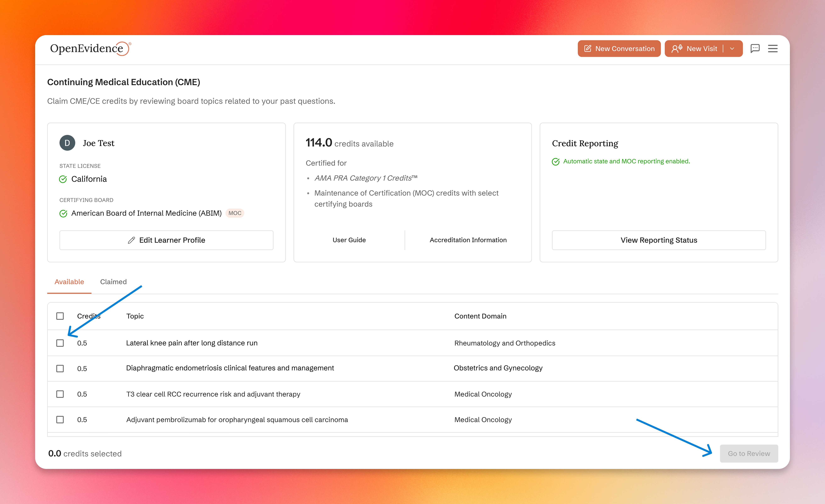Open the User Guide link
The width and height of the screenshot is (825, 504).
pyautogui.click(x=349, y=240)
